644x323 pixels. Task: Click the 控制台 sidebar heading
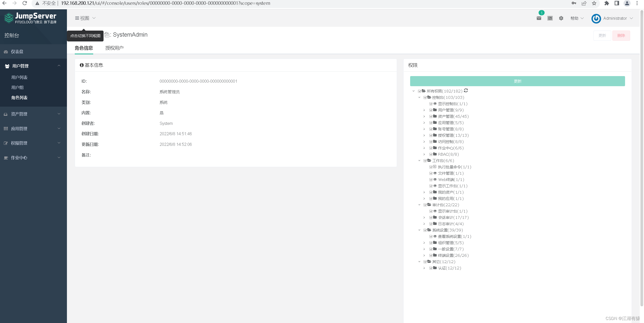click(x=12, y=35)
